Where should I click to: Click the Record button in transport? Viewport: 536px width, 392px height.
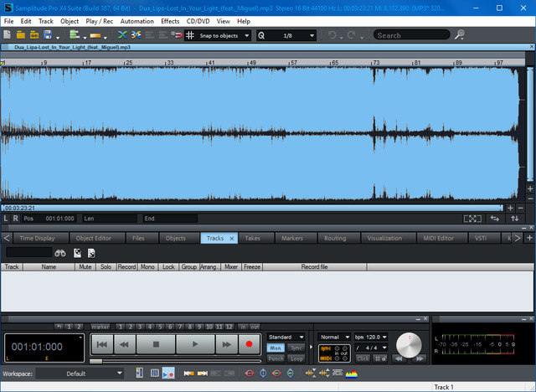[x=248, y=343]
